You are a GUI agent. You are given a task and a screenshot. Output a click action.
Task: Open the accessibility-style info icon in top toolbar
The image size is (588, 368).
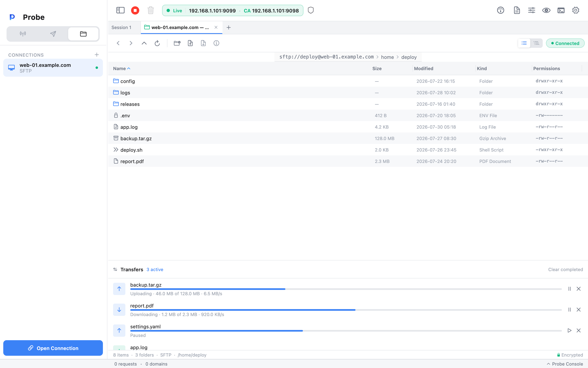(x=501, y=10)
